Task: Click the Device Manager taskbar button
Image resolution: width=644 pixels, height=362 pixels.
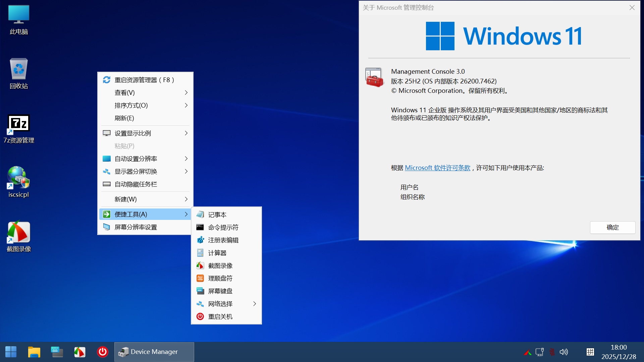Action: point(154,352)
